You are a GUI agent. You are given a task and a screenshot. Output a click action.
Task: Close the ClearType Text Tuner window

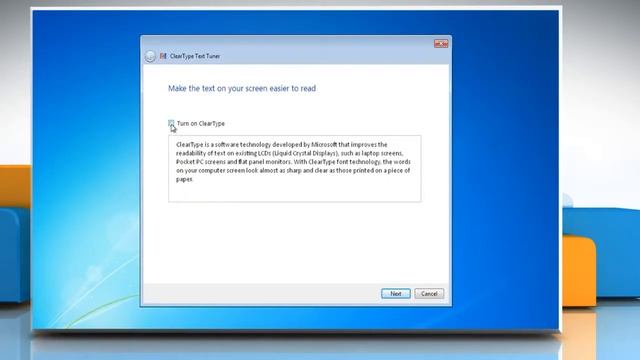click(x=441, y=44)
